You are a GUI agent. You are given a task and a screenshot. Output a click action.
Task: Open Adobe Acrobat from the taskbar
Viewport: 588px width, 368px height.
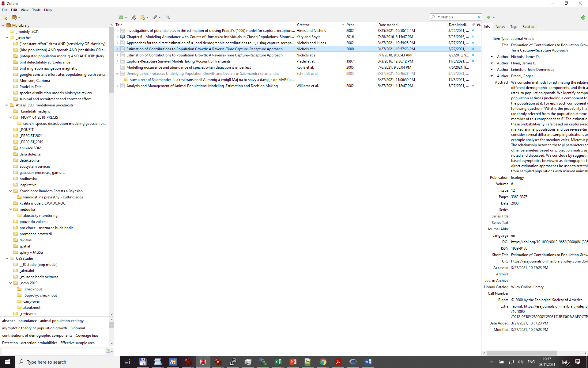tap(338, 362)
